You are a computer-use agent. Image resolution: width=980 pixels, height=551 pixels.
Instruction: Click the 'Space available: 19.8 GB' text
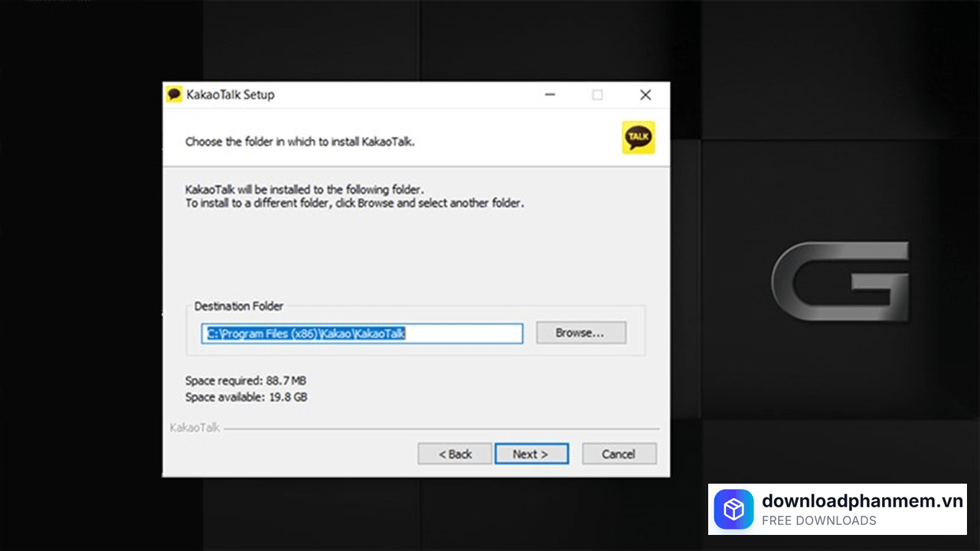coord(246,397)
